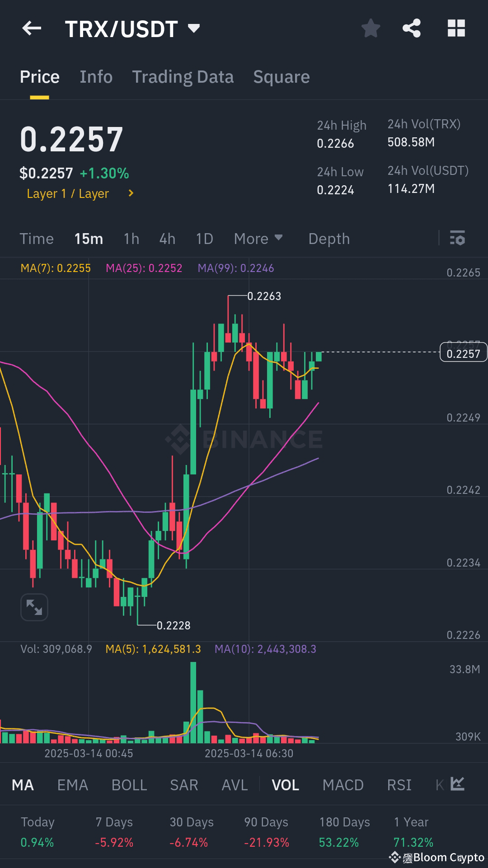The height and width of the screenshot is (868, 488).
Task: Select the 1h timeframe
Action: [131, 239]
